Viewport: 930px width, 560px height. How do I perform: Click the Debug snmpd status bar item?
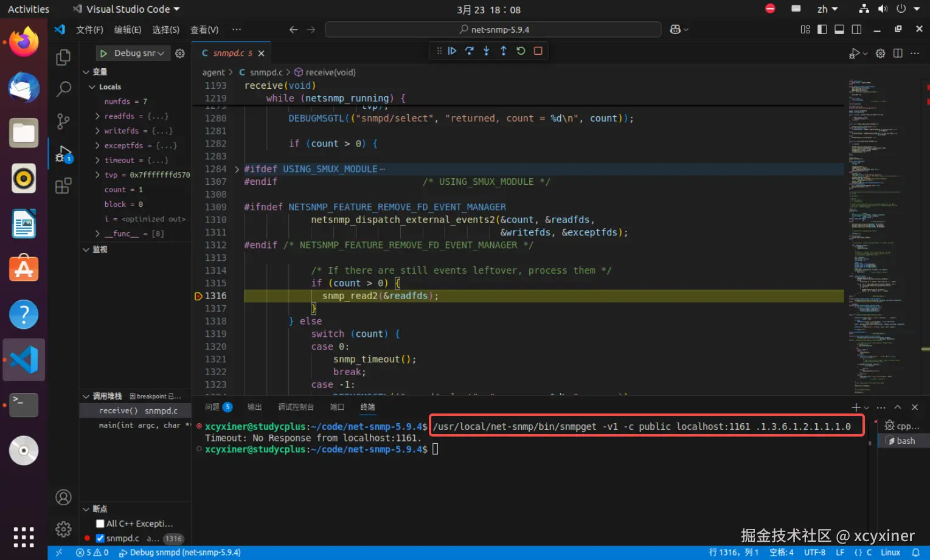180,553
